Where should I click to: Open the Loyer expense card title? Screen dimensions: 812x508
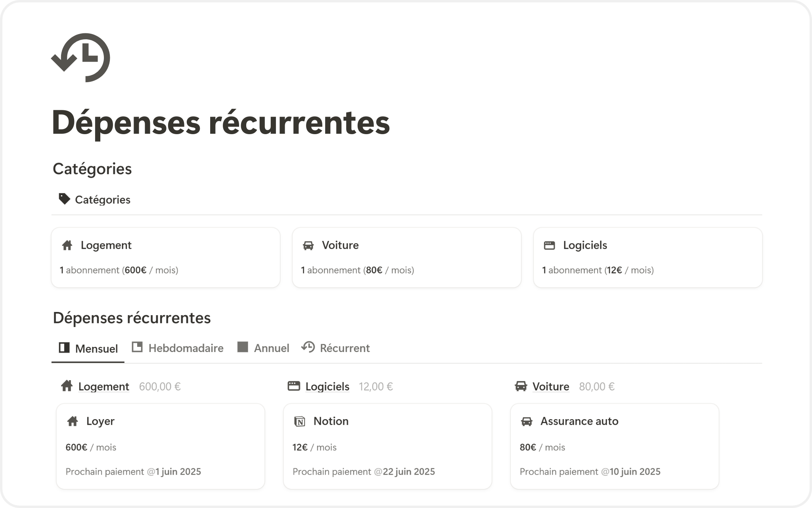pyautogui.click(x=100, y=421)
